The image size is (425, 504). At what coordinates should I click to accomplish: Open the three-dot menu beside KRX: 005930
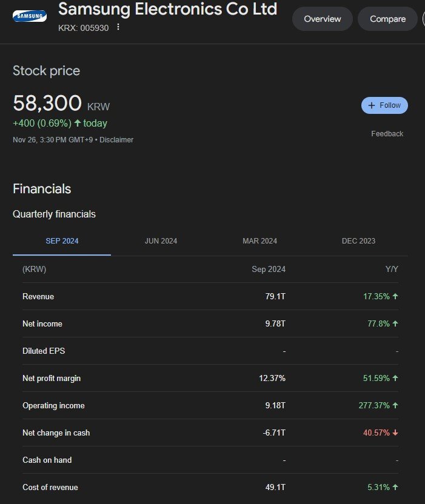pyautogui.click(x=118, y=27)
